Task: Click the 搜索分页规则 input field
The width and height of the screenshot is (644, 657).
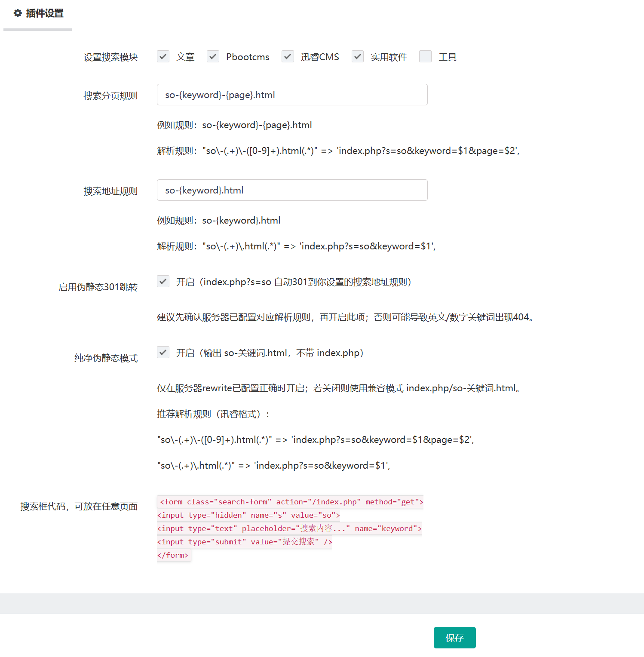Action: [x=292, y=95]
